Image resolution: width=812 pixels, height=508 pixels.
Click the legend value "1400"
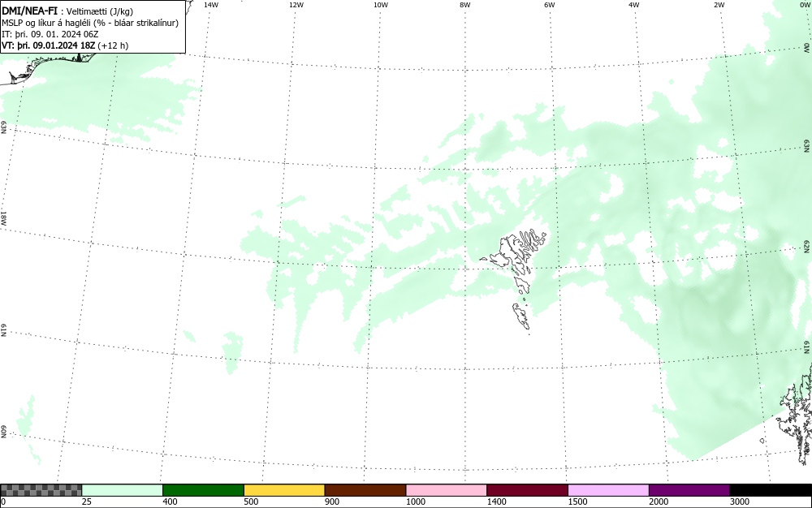(x=497, y=502)
